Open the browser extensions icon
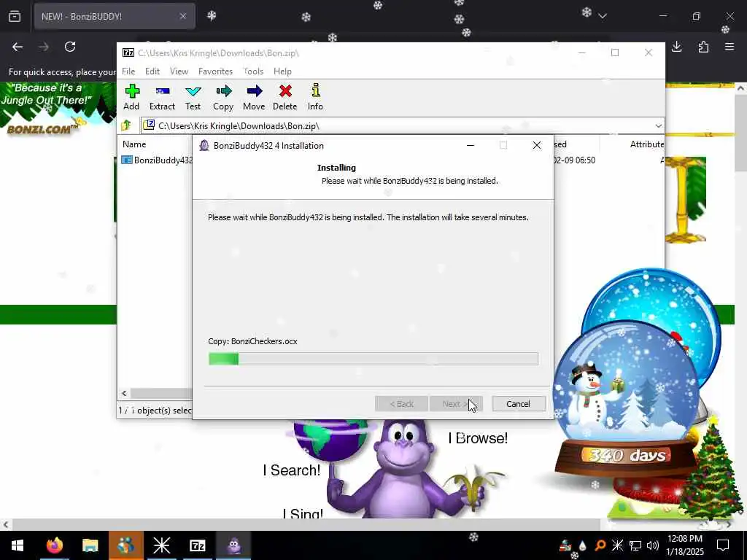This screenshot has width=747, height=560. click(x=703, y=47)
